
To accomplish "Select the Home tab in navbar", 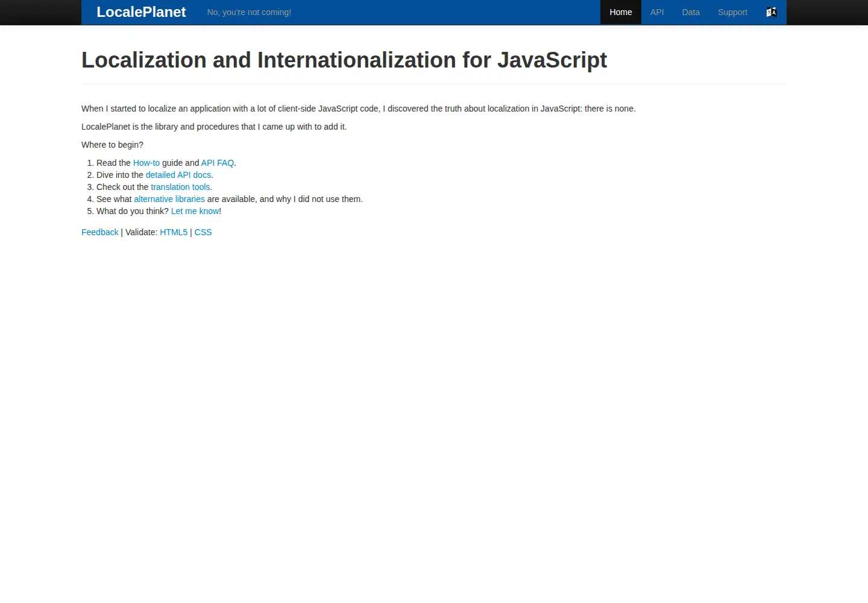I will point(621,12).
